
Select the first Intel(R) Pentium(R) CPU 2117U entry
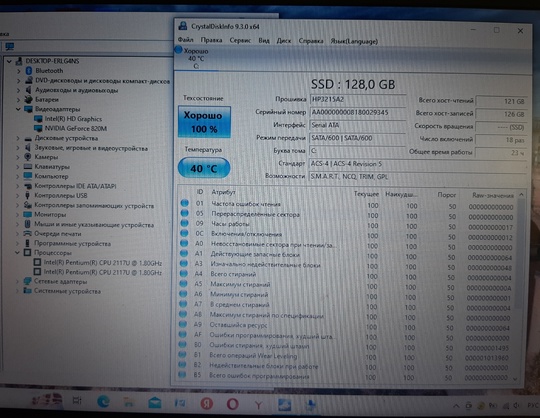coord(103,263)
